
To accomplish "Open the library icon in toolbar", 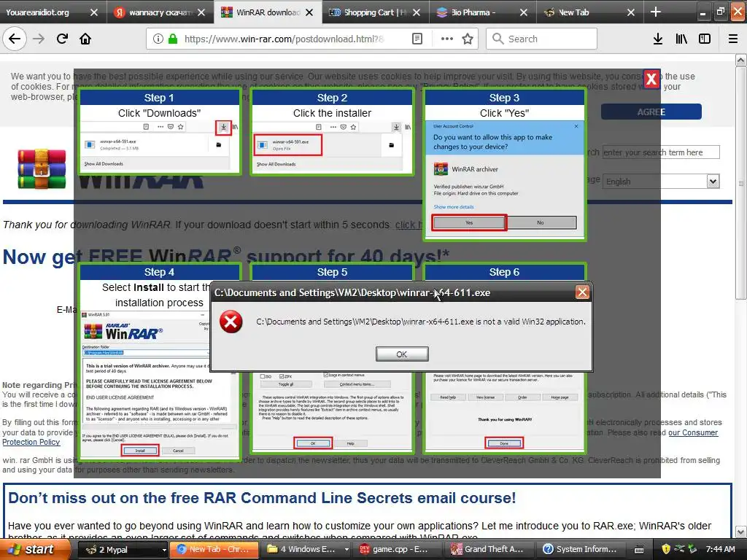I will point(681,39).
